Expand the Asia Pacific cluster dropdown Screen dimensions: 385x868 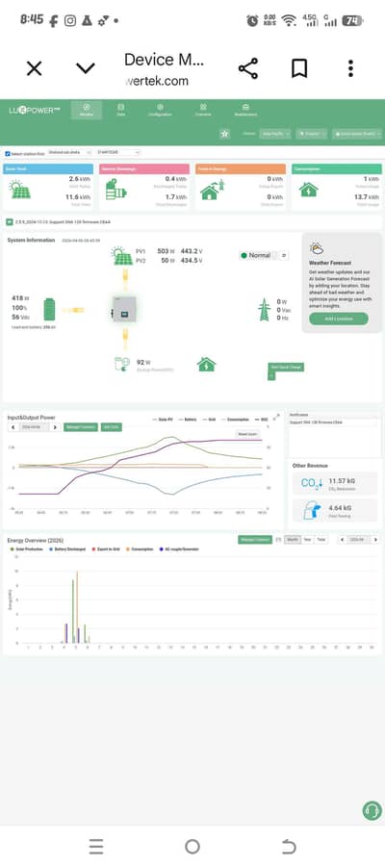275,134
